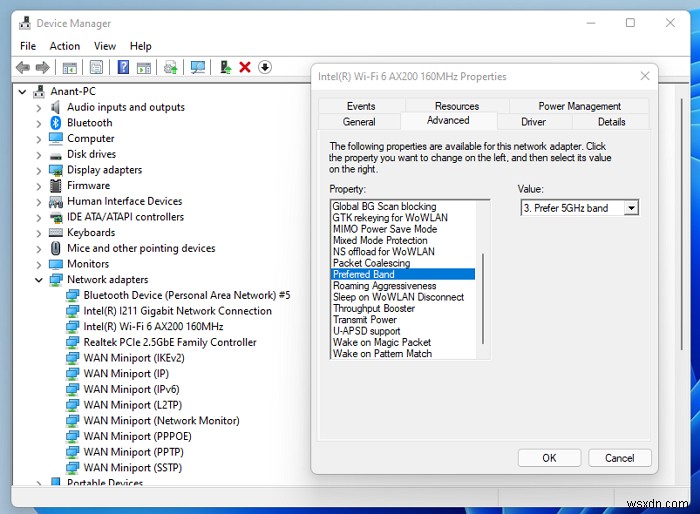
Task: Select Intel(R) Wi-Fi 6 AX200 160MHz device
Action: pyautogui.click(x=153, y=327)
